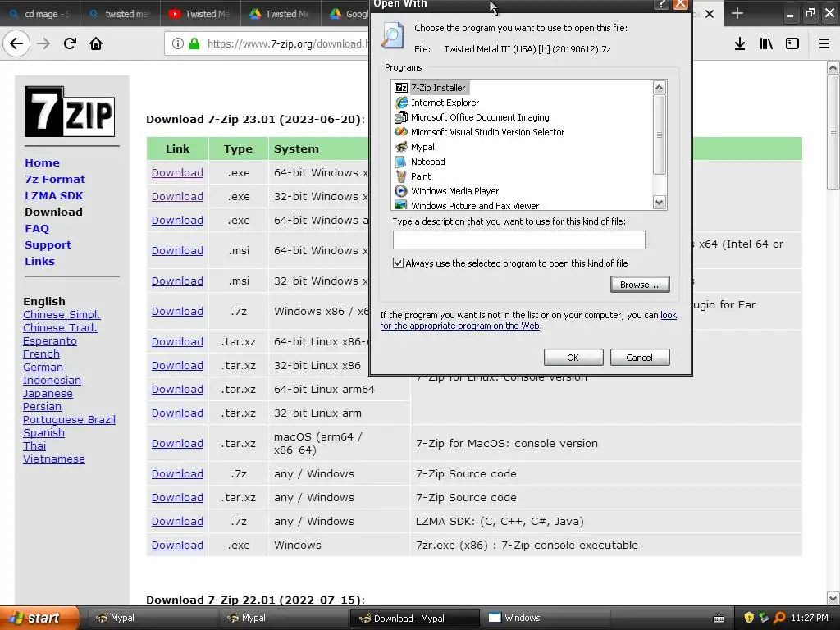The image size is (840, 630).
Task: Click the Programs list scroll down arrow
Action: [x=659, y=202]
